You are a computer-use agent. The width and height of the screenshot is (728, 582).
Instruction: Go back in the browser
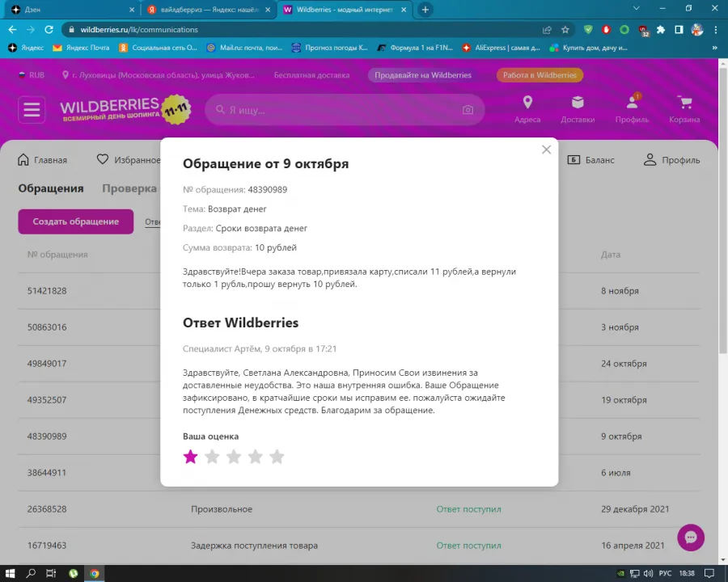(x=12, y=30)
